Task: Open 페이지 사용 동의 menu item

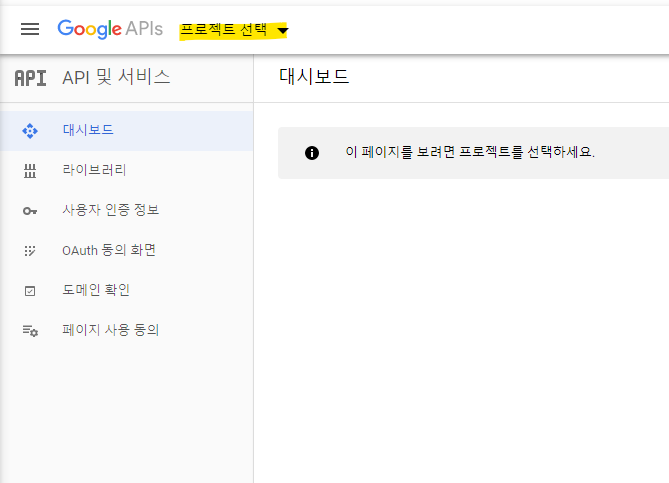Action: point(127,330)
